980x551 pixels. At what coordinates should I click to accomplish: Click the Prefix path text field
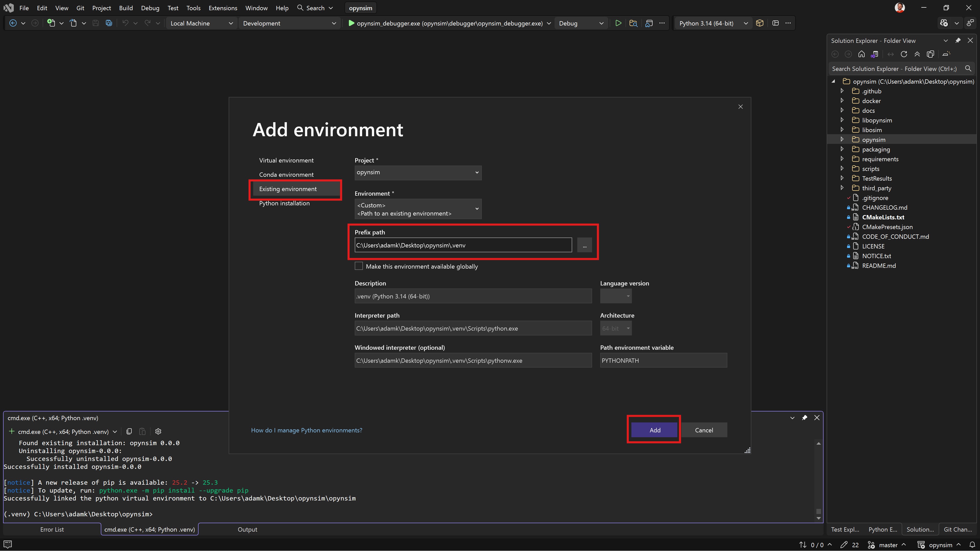[463, 245]
